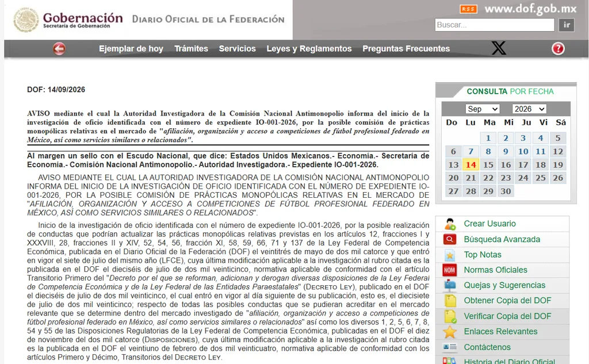Select day 15 in the calendar
The width and height of the screenshot is (589, 364).
(x=488, y=165)
